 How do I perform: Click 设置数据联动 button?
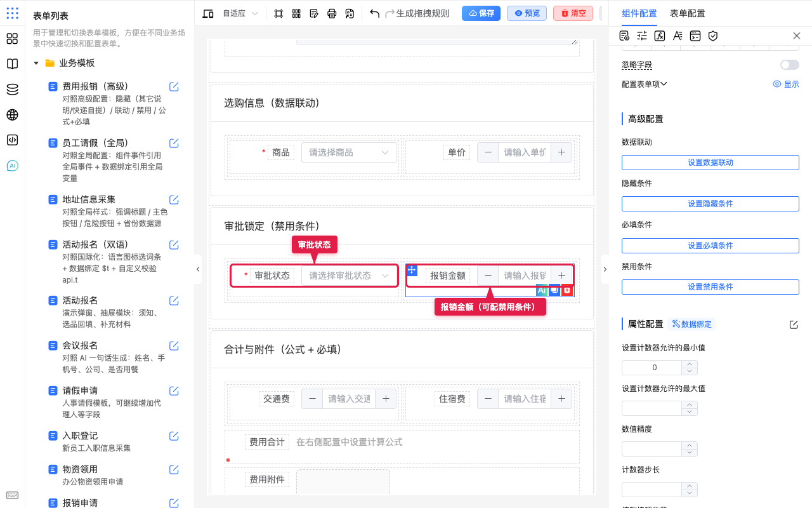710,163
